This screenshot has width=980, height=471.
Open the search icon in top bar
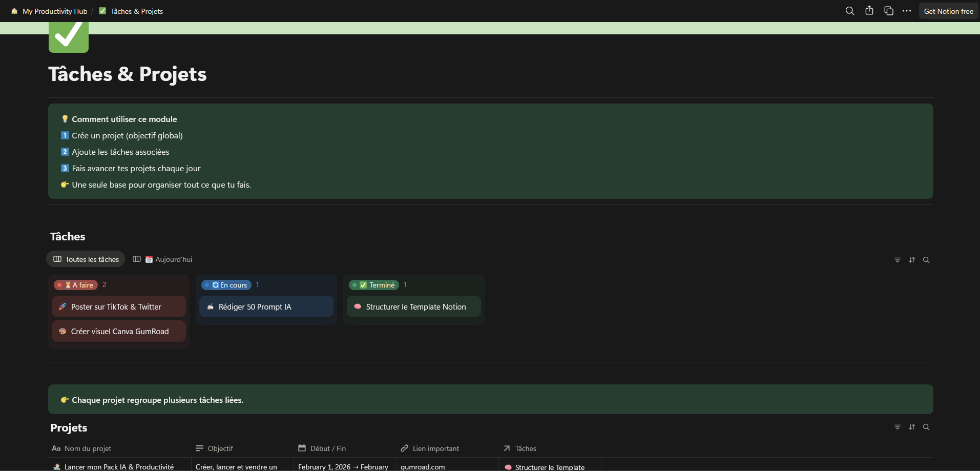click(850, 11)
